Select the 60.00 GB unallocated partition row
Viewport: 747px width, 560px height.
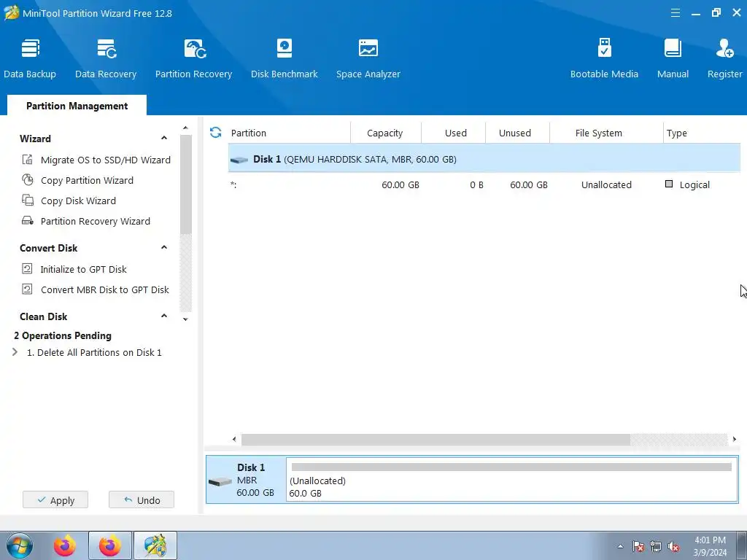pyautogui.click(x=484, y=184)
